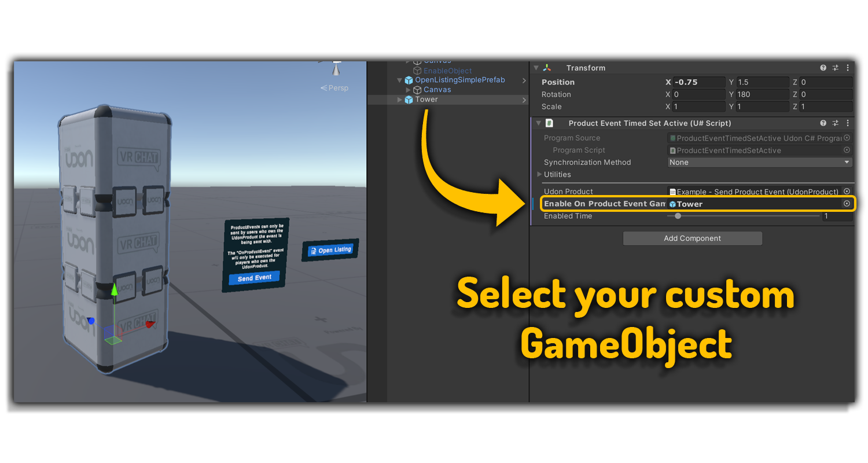Click the "Udon Product" label
The height and width of the screenshot is (463, 868).
pos(568,192)
